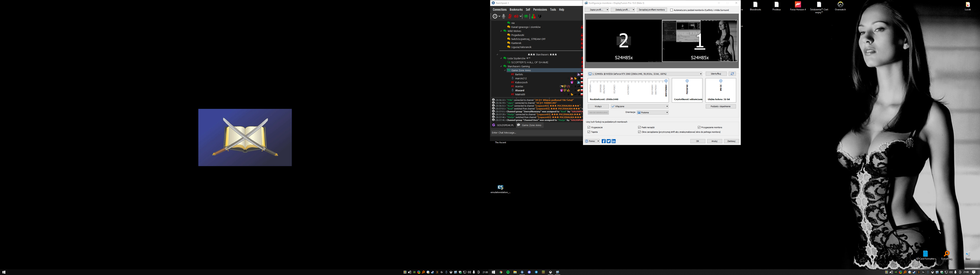The height and width of the screenshot is (275, 980).
Task: Click the red-green contacts person icon
Action: click(x=533, y=16)
